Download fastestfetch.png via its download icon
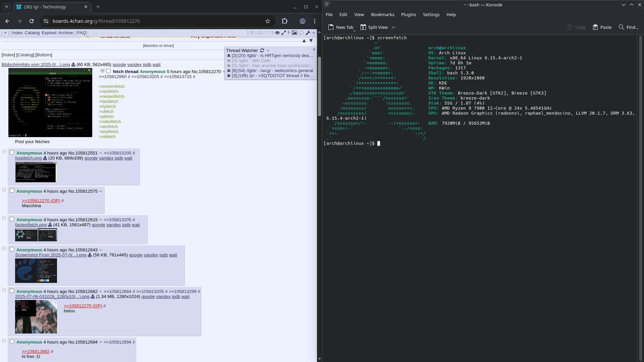Viewport: 644px width, 362px height. coord(50,225)
